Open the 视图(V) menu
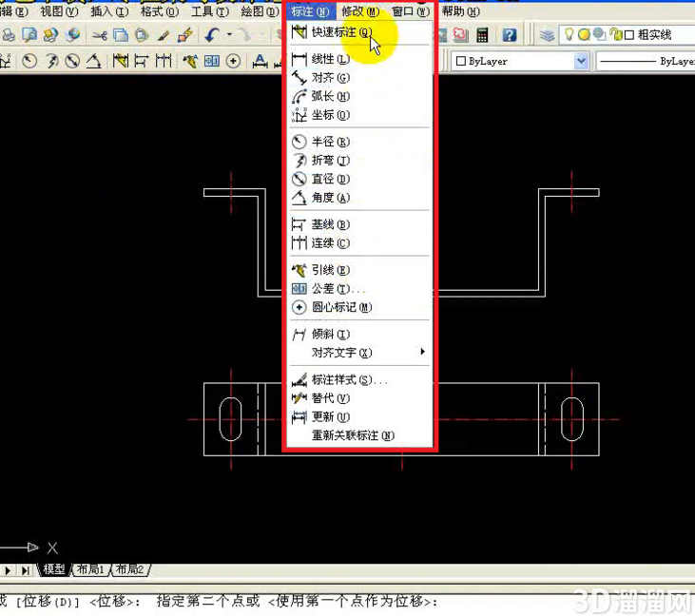Viewport: 695px width, 616px height. [59, 11]
